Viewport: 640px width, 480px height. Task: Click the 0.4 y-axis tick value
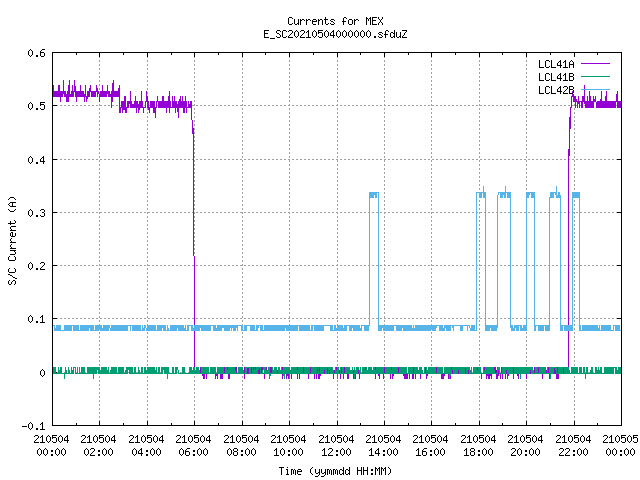click(36, 160)
